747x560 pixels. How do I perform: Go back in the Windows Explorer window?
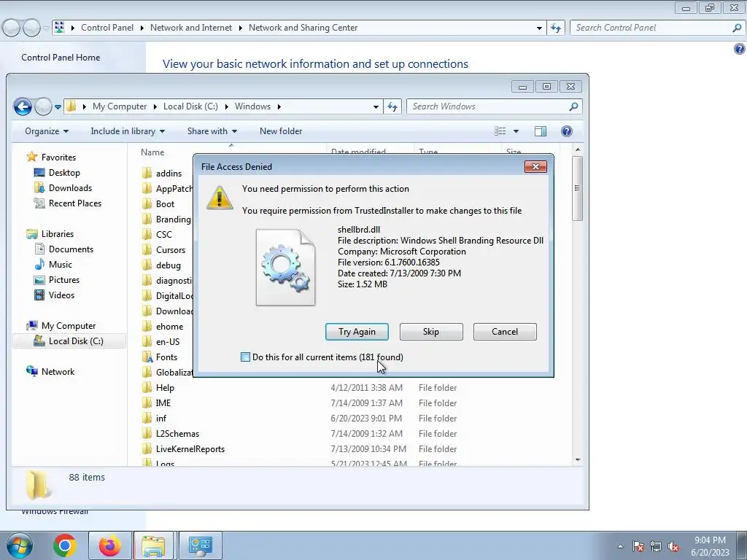[23, 106]
